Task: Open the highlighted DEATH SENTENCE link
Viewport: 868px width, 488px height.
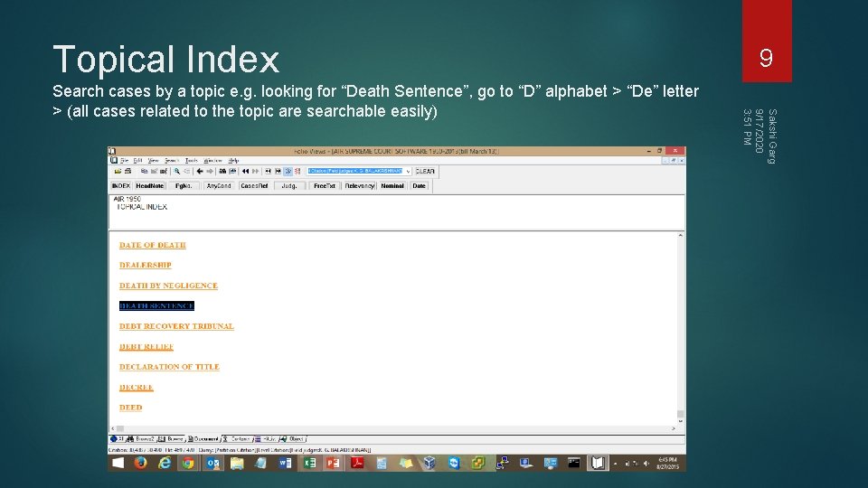Action: [x=156, y=306]
